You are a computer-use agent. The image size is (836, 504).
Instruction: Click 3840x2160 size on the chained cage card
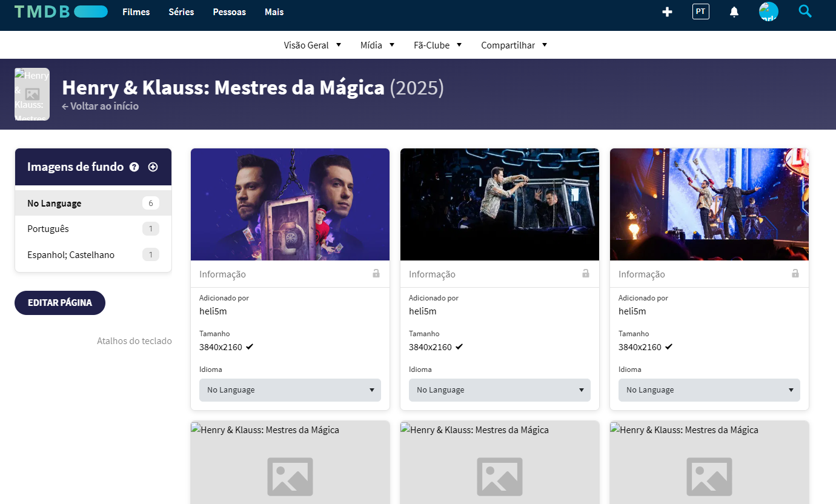point(430,347)
